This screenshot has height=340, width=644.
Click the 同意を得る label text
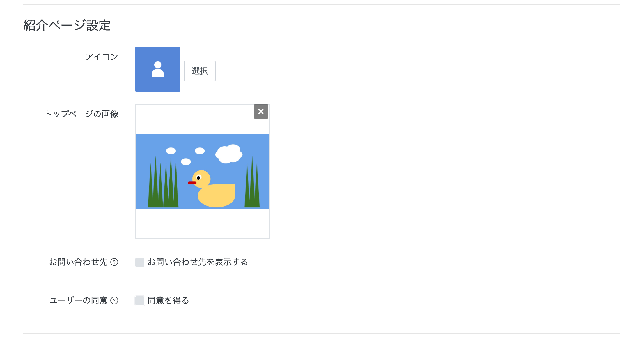(x=168, y=300)
